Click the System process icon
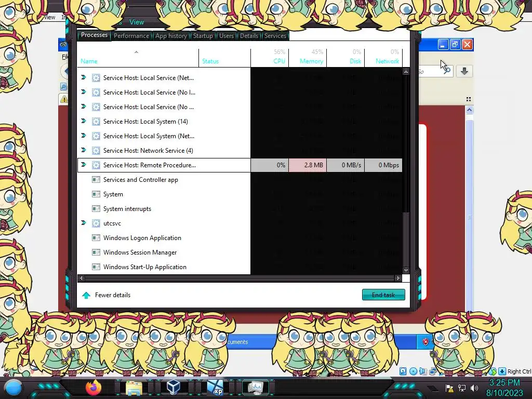Image resolution: width=532 pixels, height=399 pixels. click(x=96, y=194)
